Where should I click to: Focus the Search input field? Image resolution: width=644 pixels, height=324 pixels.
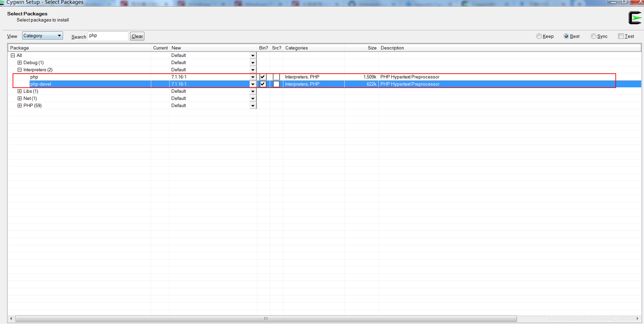[108, 36]
